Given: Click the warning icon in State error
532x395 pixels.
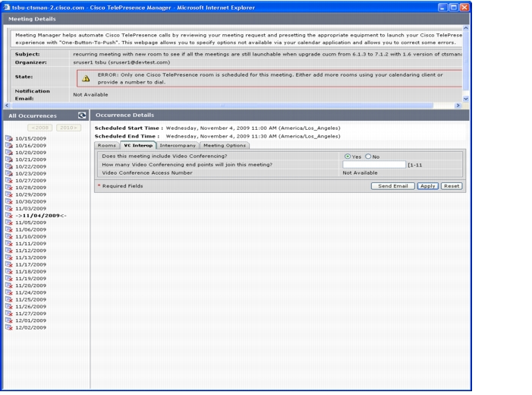Looking at the screenshot, I should pyautogui.click(x=86, y=78).
